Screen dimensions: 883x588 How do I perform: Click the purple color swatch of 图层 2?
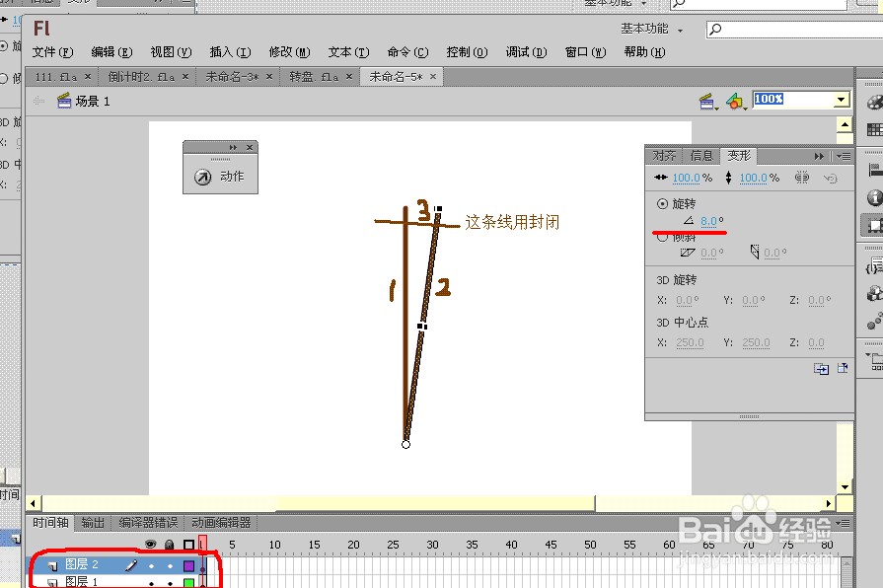[x=187, y=564]
